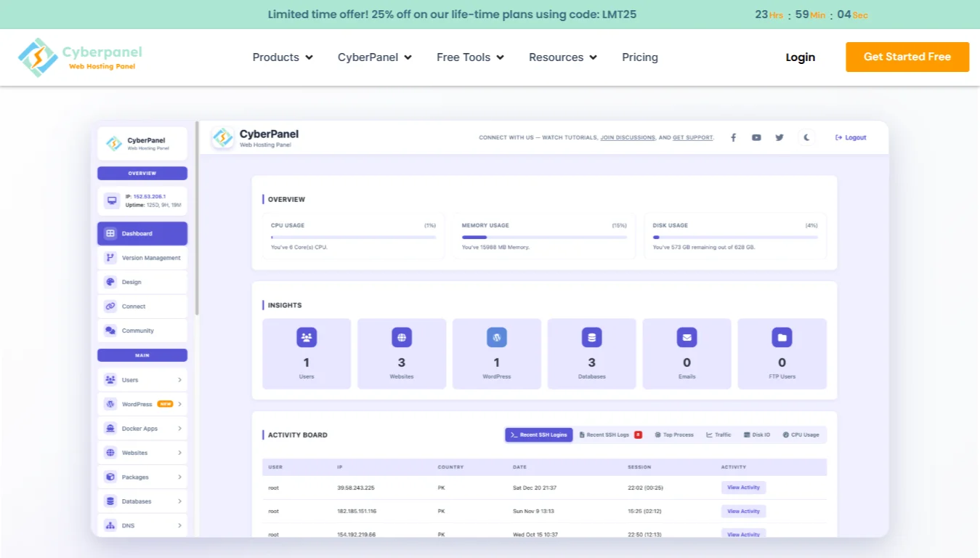Expand the Docker Apps section
This screenshot has height=558, width=980.
click(142, 429)
